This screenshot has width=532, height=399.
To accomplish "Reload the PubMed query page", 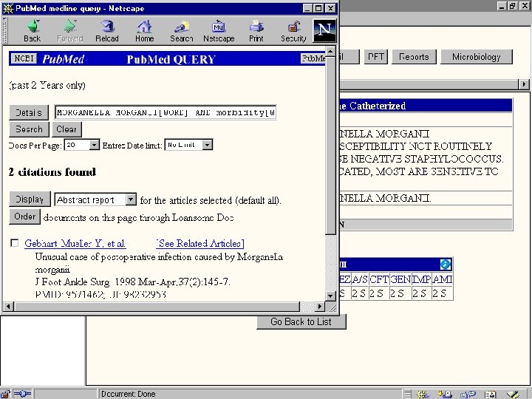I will tap(107, 31).
